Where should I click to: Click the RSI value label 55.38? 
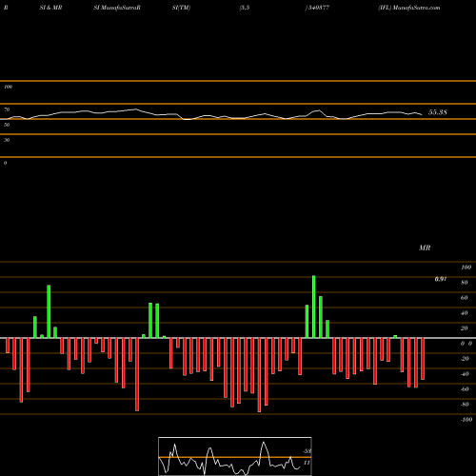(x=438, y=112)
